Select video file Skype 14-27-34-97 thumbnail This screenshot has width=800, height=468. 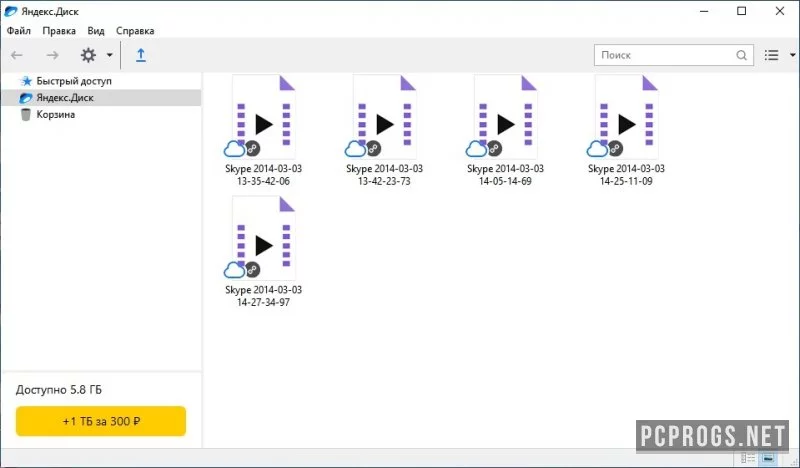pyautogui.click(x=264, y=238)
